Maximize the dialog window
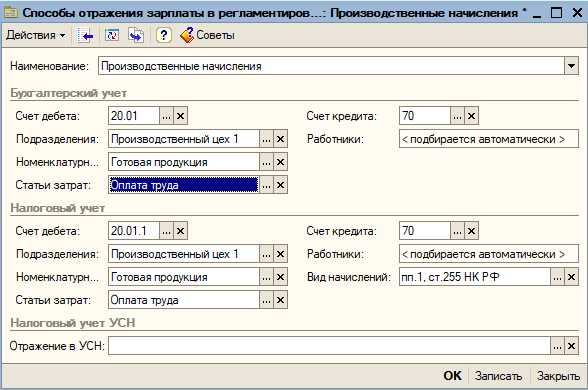Image resolution: width=588 pixels, height=390 pixels. click(x=556, y=13)
